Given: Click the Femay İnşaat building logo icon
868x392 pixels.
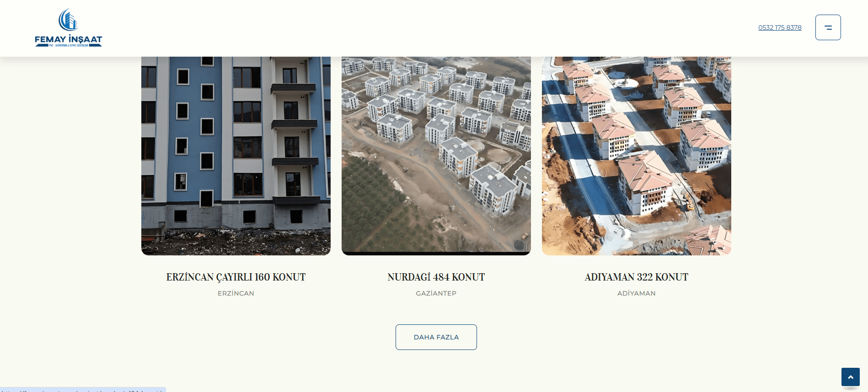Looking at the screenshot, I should pyautogui.click(x=68, y=20).
